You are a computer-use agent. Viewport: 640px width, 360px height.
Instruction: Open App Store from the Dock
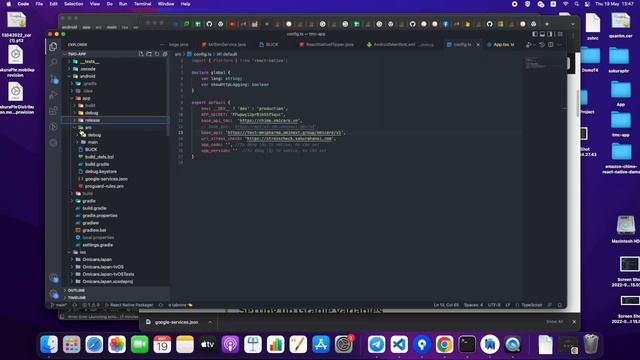pyautogui.click(x=321, y=344)
